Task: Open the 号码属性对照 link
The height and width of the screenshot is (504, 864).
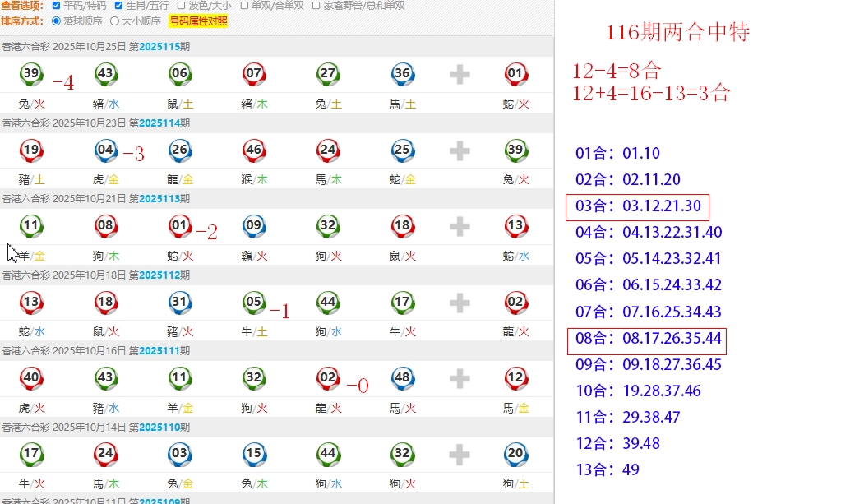Action: [x=198, y=21]
